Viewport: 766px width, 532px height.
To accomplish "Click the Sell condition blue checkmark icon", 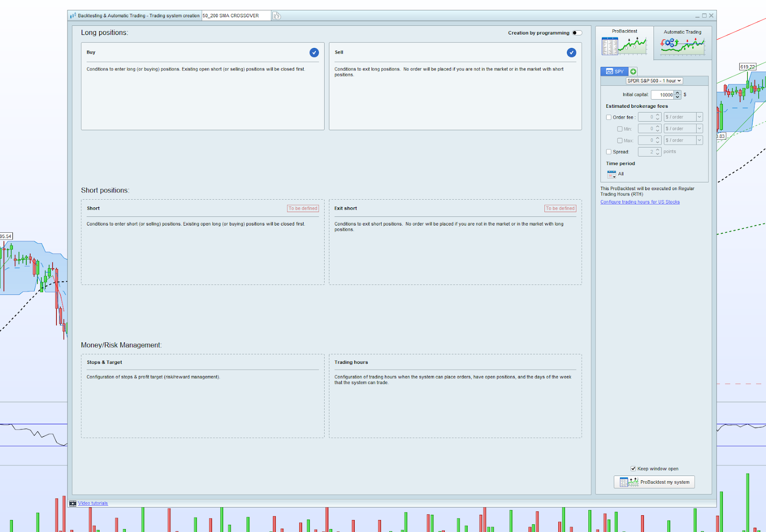I will 572,53.
